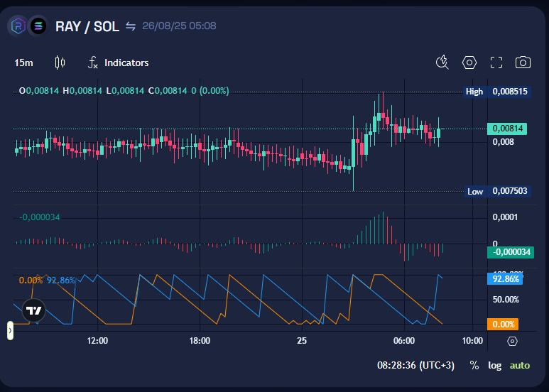Toggle auto scale mode
Screen dimensions: 549x392
click(x=520, y=366)
